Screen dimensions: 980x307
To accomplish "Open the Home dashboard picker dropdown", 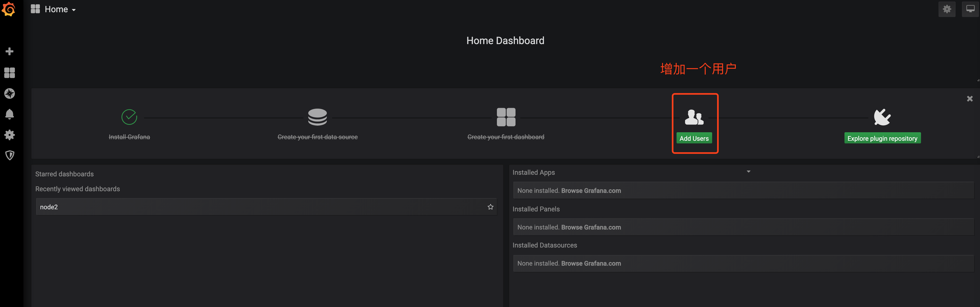I will 56,9.
